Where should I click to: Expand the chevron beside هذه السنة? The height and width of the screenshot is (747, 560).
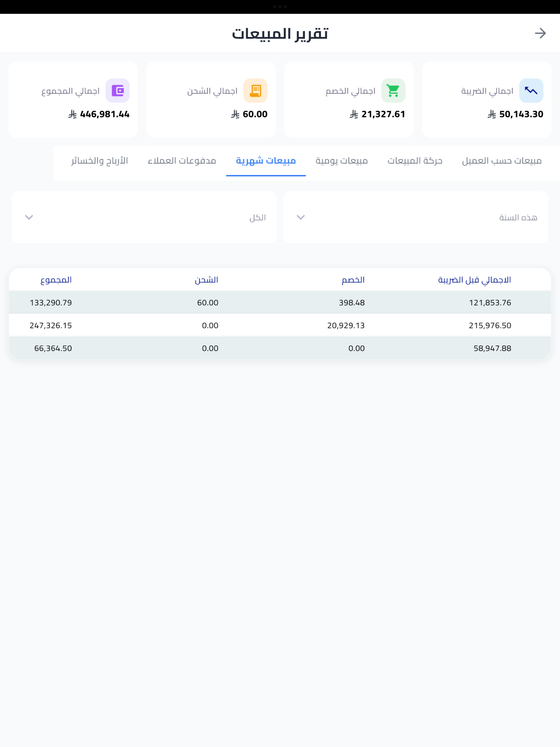click(301, 217)
